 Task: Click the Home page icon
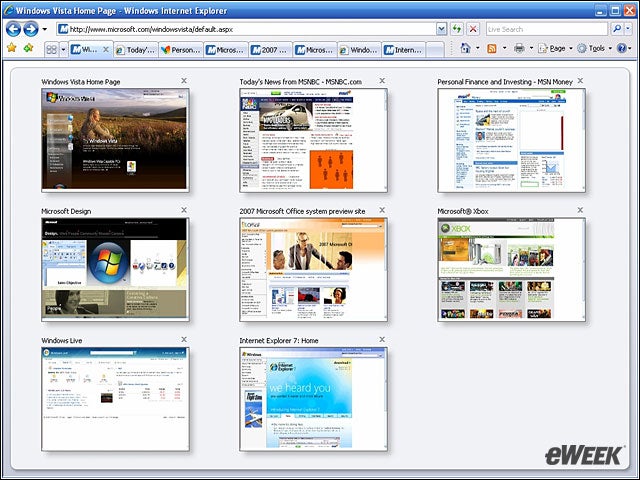pyautogui.click(x=465, y=48)
